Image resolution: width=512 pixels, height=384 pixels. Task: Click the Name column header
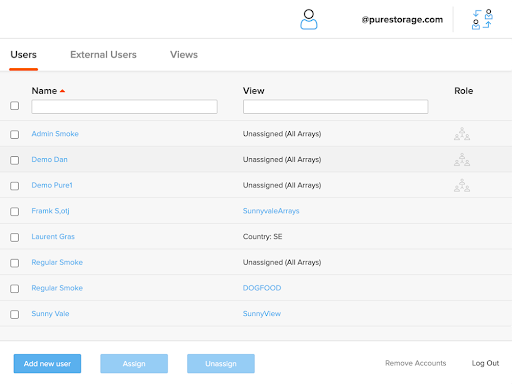(44, 91)
